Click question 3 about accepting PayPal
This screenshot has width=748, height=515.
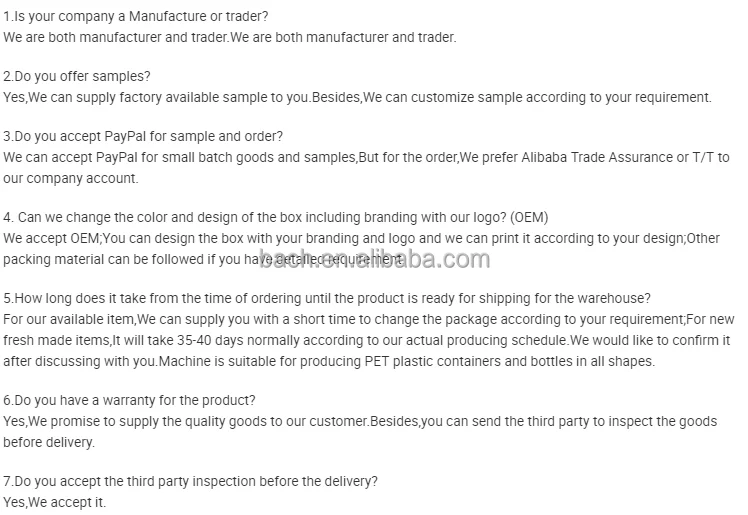[143, 137]
